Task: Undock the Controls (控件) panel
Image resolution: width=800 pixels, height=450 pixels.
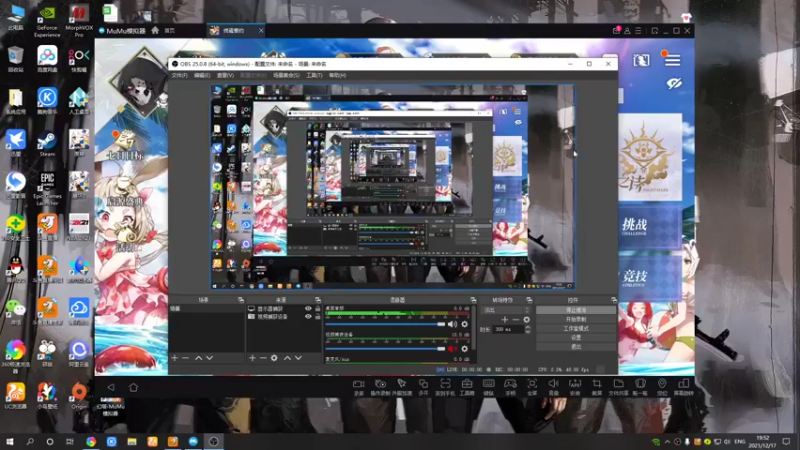Action: [613, 300]
